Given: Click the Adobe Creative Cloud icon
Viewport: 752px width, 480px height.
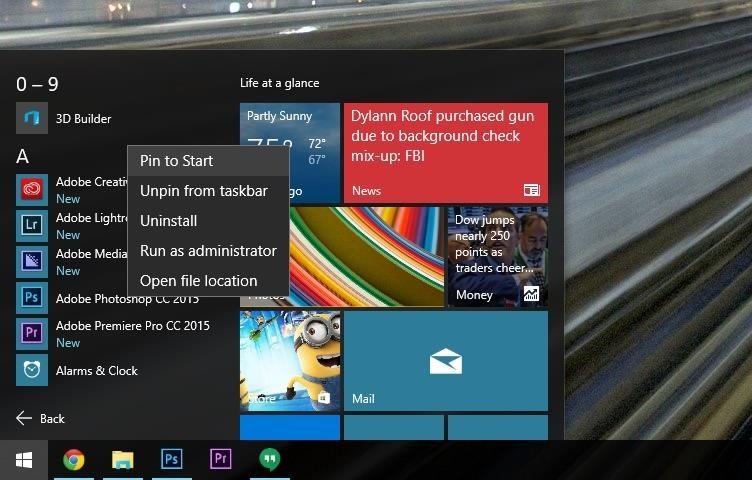Looking at the screenshot, I should (x=32, y=190).
